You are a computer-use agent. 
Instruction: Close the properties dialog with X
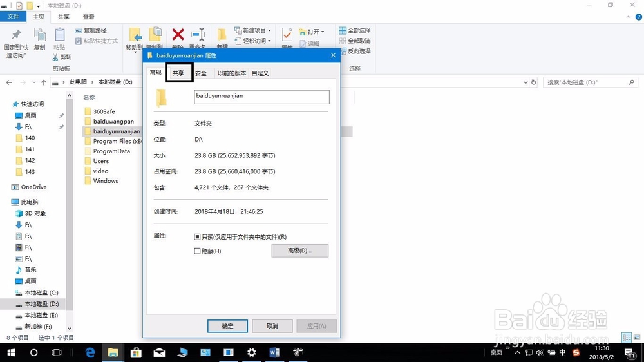click(x=333, y=55)
